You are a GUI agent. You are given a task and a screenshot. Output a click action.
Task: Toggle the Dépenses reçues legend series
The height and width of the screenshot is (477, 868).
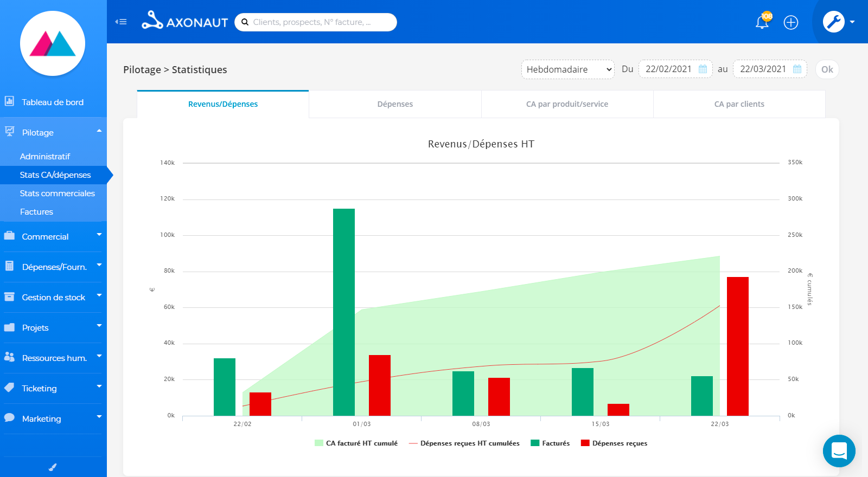tap(614, 443)
